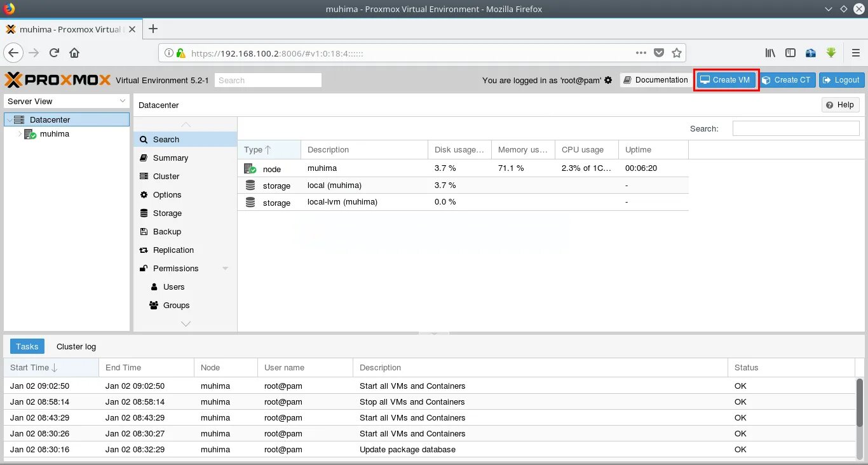The width and height of the screenshot is (868, 465).
Task: Sort by the Description column header
Action: pos(365,150)
